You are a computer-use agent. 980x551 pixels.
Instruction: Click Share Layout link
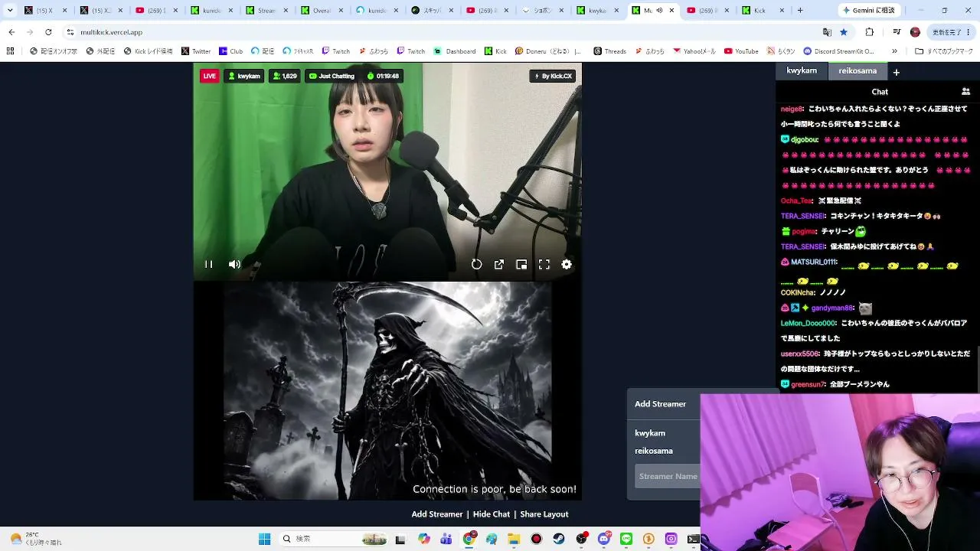[x=544, y=514]
